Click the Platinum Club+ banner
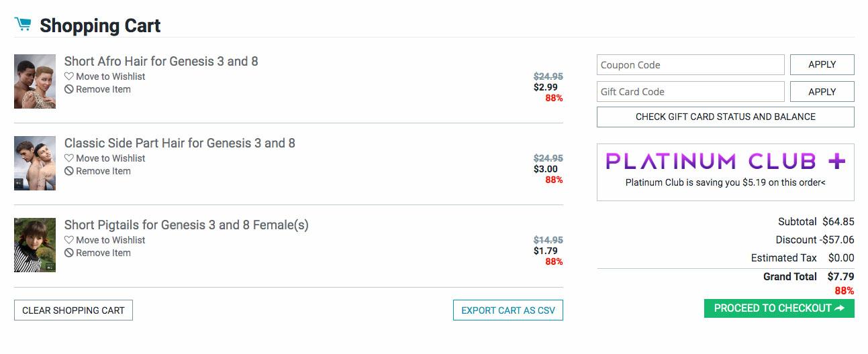The image size is (868, 354). [x=725, y=172]
